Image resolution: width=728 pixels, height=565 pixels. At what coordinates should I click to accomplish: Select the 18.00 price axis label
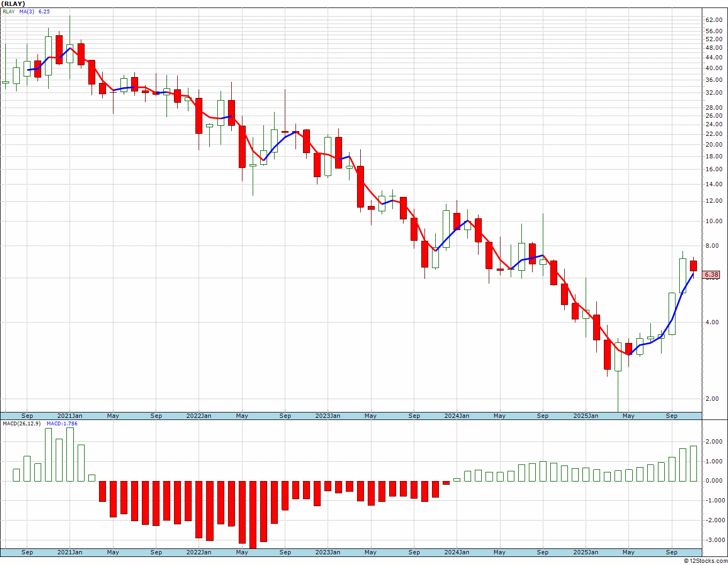[x=714, y=156]
